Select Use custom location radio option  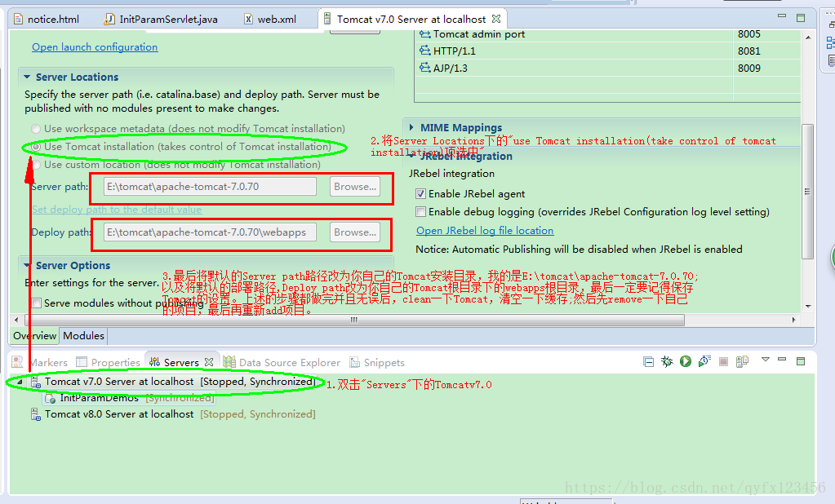pyautogui.click(x=36, y=165)
